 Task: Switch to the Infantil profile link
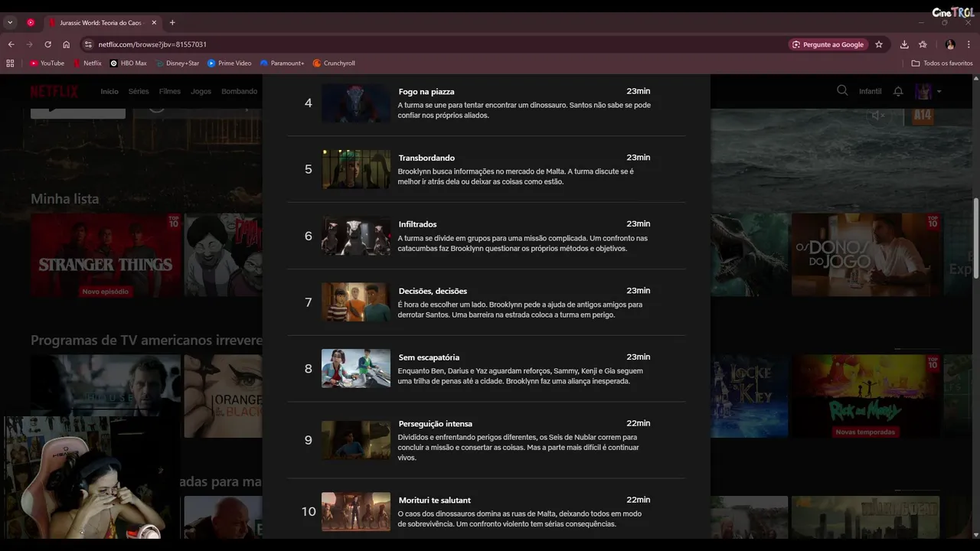[871, 91]
